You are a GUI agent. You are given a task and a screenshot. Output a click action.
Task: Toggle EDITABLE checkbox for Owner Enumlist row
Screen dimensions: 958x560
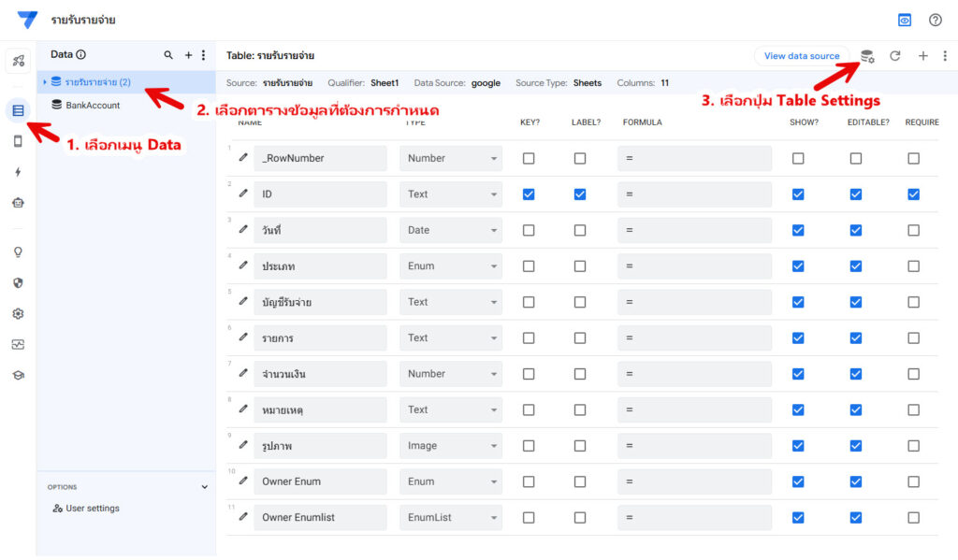tap(856, 517)
